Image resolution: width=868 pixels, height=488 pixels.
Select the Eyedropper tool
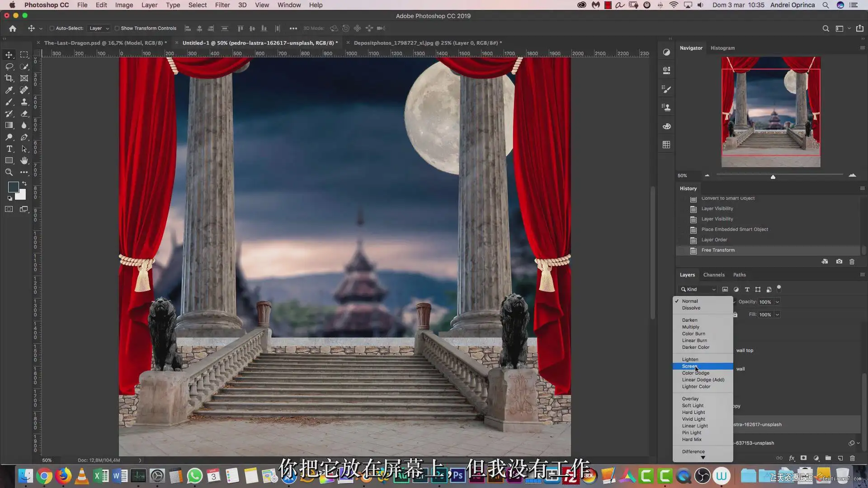click(x=9, y=90)
